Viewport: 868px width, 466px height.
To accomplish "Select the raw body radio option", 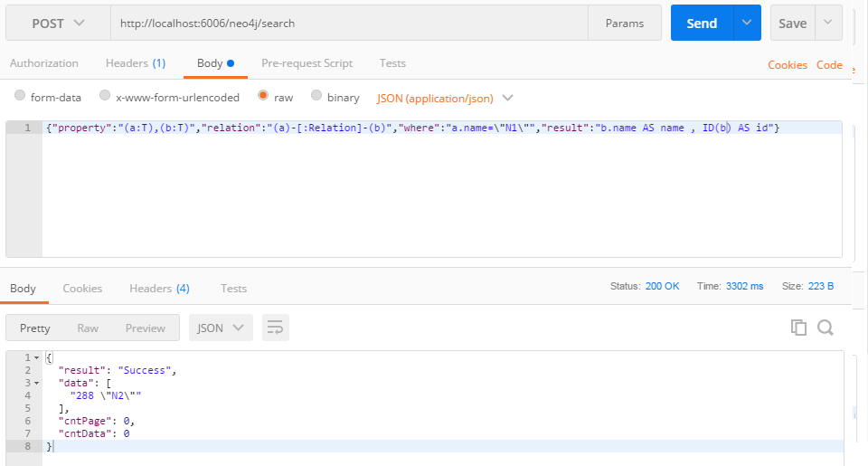I will coord(263,95).
